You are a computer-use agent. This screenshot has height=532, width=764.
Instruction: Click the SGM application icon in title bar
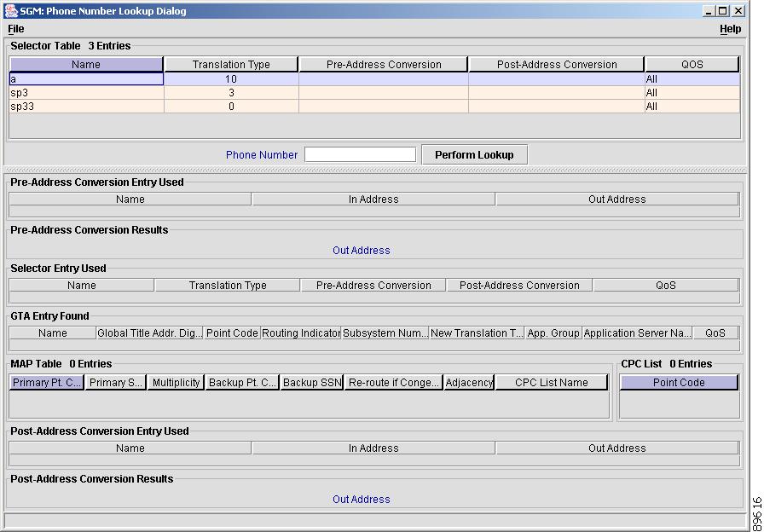tap(11, 11)
